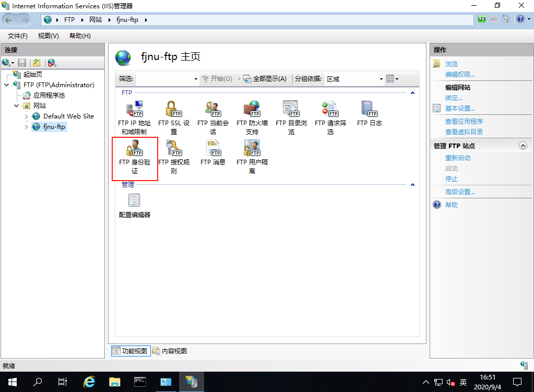The image size is (534, 392).
Task: Click the save connections icon in 连接 toolbar
Action: [x=22, y=63]
